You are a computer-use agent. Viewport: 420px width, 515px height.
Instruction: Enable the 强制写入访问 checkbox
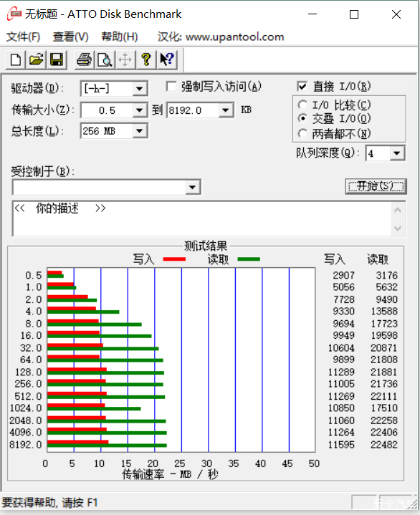click(171, 87)
